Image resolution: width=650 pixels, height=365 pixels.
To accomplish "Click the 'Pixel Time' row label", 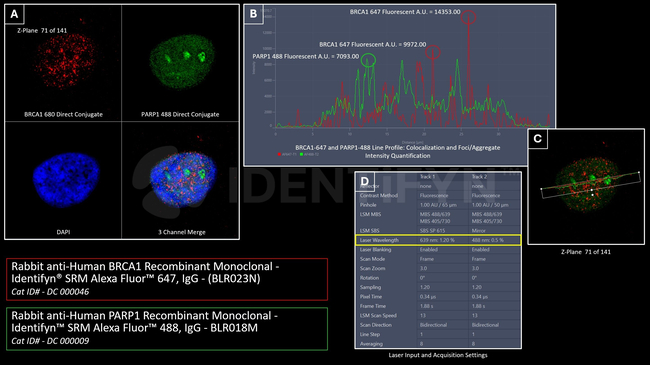I will 371,297.
